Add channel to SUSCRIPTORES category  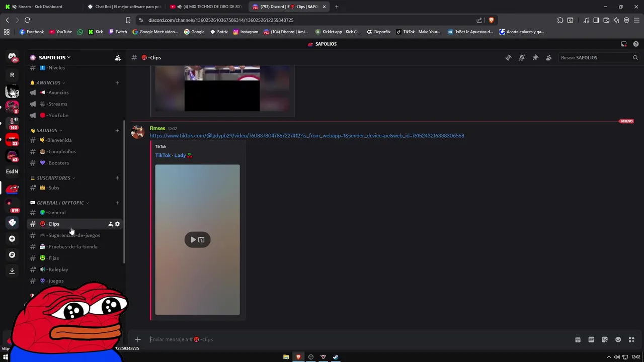coord(117,178)
